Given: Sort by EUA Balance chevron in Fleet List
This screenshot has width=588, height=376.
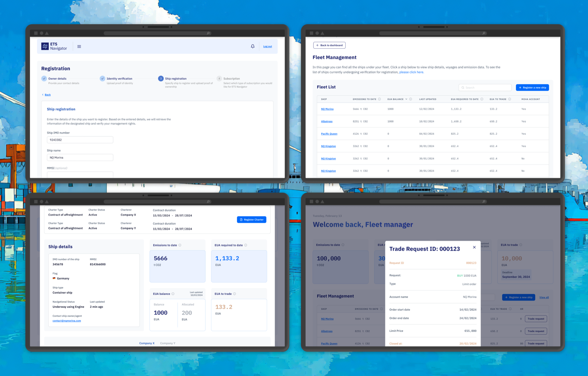Looking at the screenshot, I should pyautogui.click(x=406, y=99).
